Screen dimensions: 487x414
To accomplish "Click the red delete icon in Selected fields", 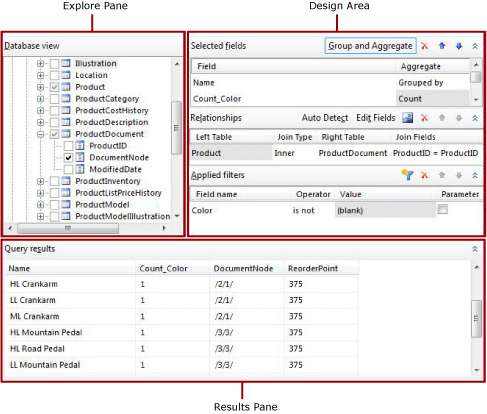I will 424,46.
